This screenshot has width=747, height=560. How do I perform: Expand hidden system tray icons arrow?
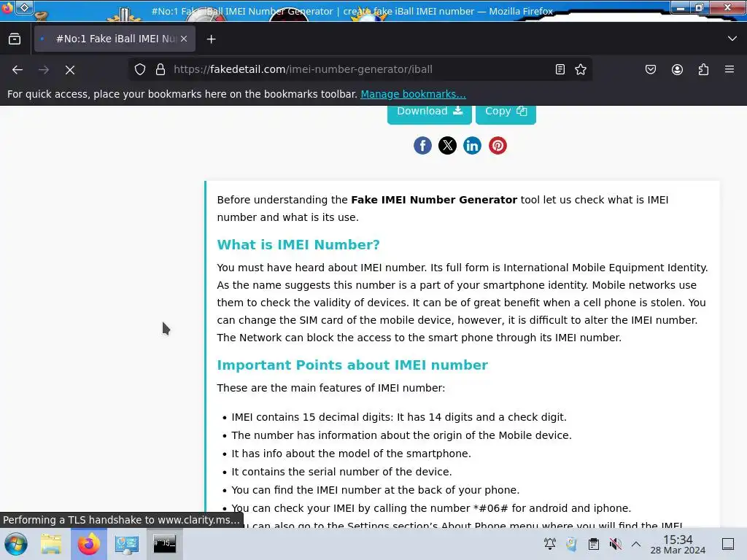tap(636, 544)
